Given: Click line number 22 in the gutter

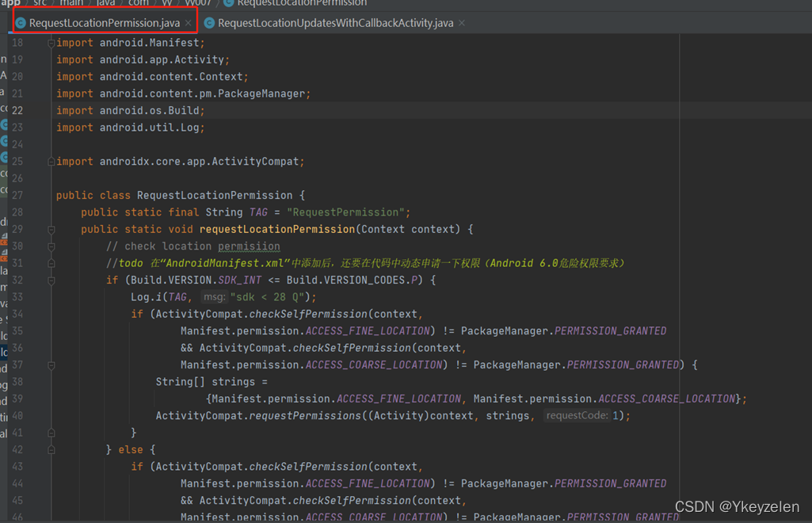Looking at the screenshot, I should [17, 110].
